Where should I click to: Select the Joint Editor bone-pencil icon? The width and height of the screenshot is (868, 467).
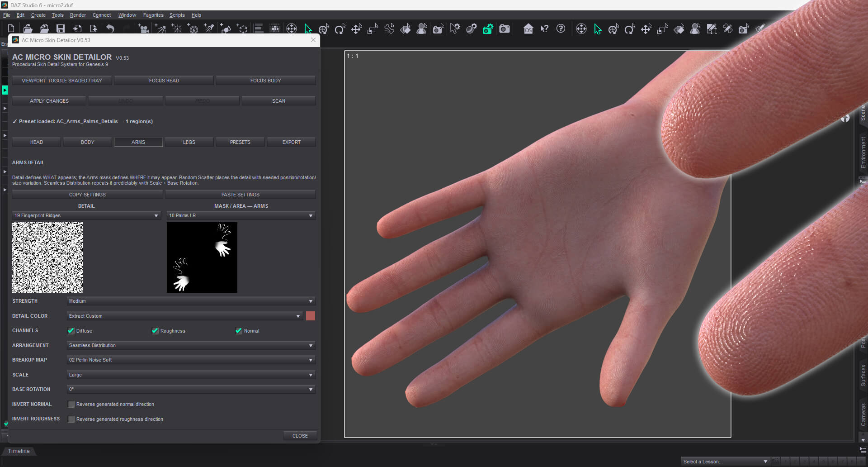[x=728, y=29]
